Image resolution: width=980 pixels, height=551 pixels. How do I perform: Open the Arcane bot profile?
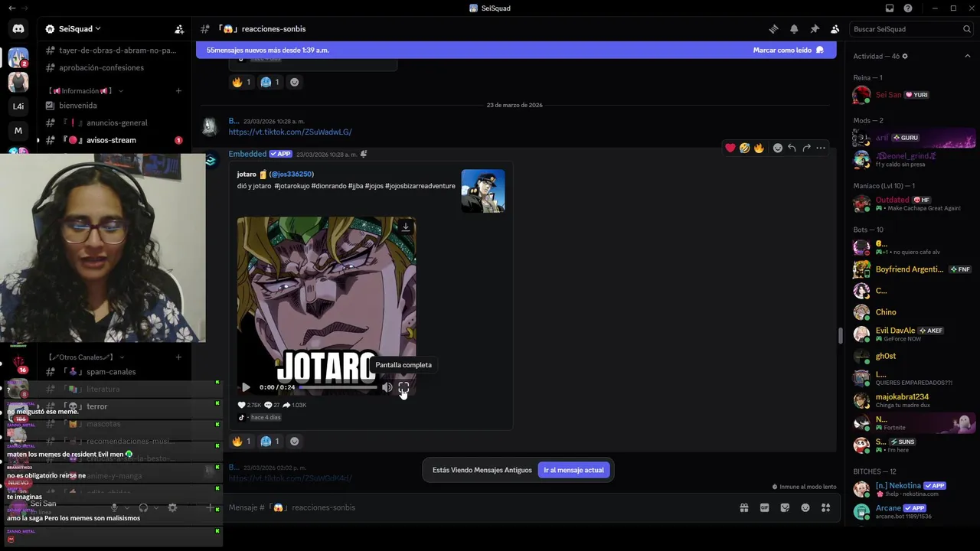click(912, 511)
